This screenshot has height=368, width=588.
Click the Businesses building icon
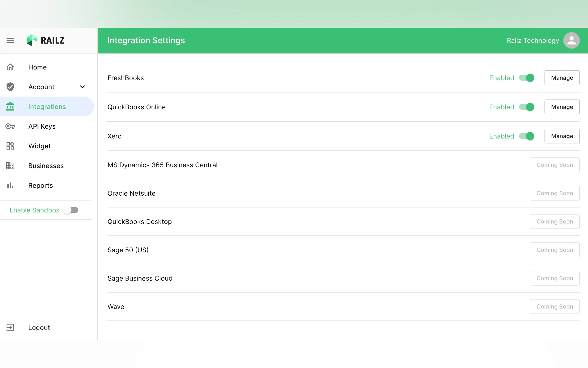pyautogui.click(x=10, y=166)
